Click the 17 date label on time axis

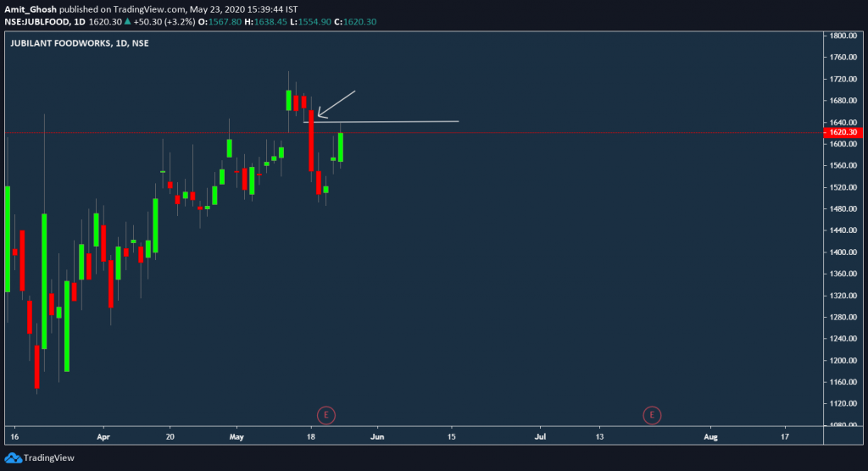[785, 436]
